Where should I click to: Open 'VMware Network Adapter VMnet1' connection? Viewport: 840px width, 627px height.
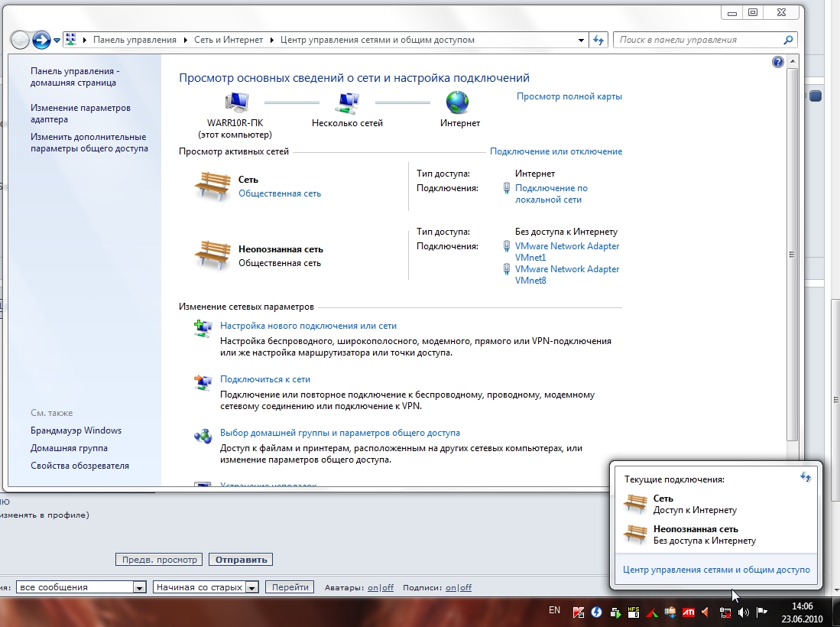coord(567,252)
